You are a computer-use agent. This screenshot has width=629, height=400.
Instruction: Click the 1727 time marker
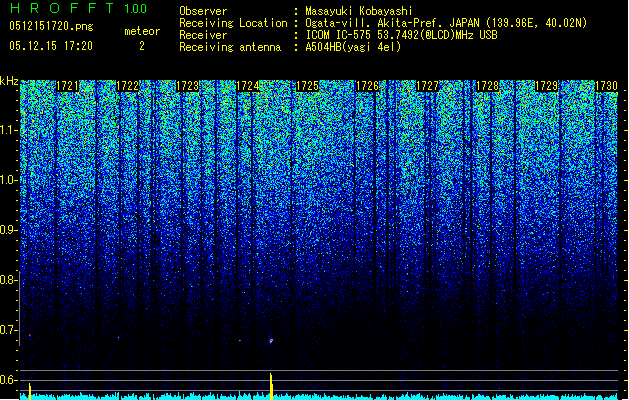tap(427, 86)
